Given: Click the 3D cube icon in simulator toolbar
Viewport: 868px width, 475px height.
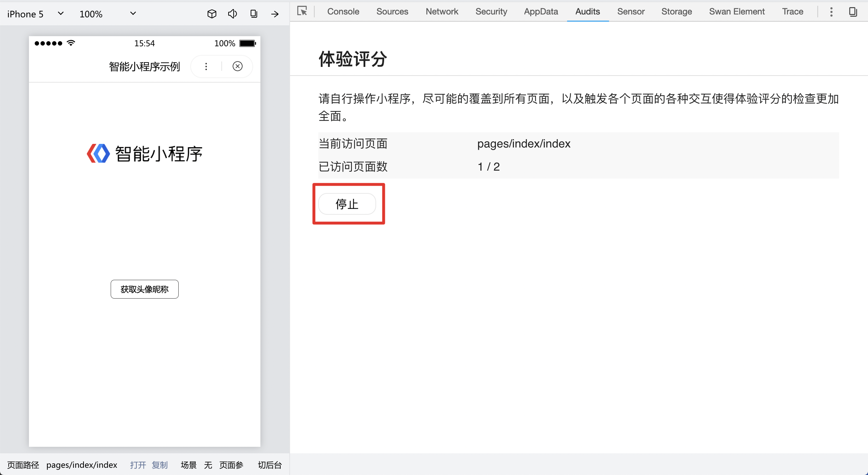Looking at the screenshot, I should [x=212, y=14].
